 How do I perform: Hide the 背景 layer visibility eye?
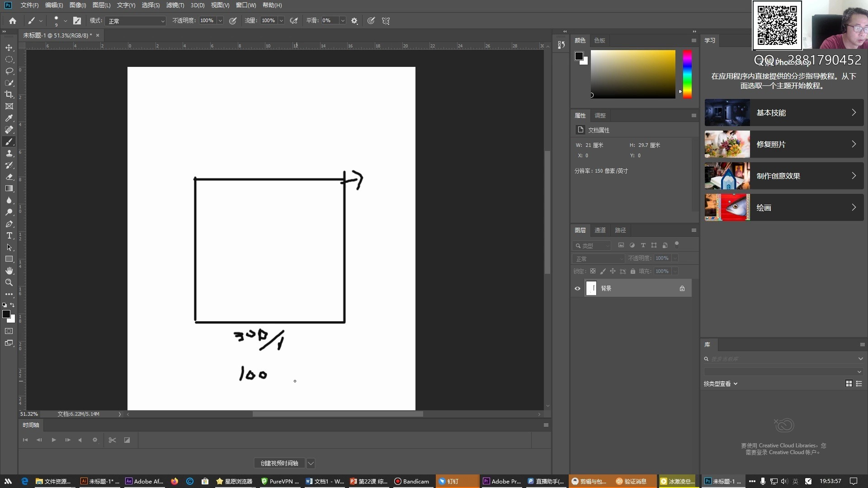pos(577,288)
